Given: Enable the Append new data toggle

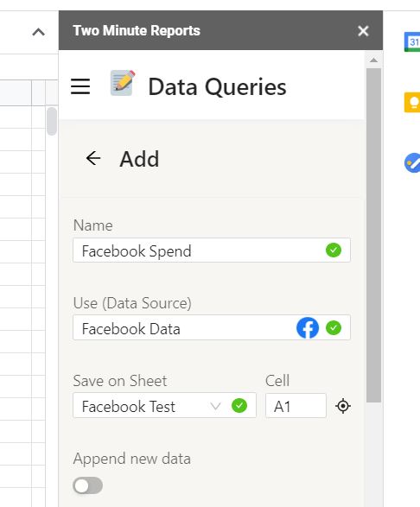Looking at the screenshot, I should click(87, 485).
